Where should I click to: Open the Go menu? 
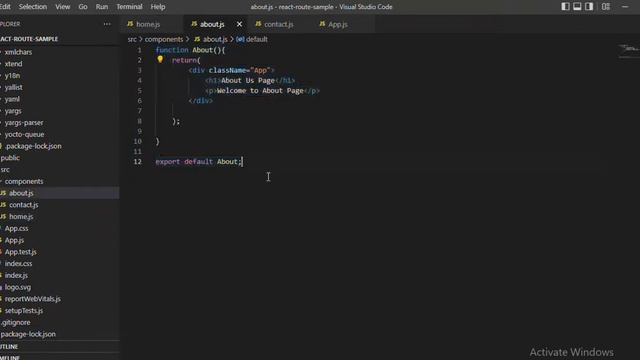click(x=83, y=7)
